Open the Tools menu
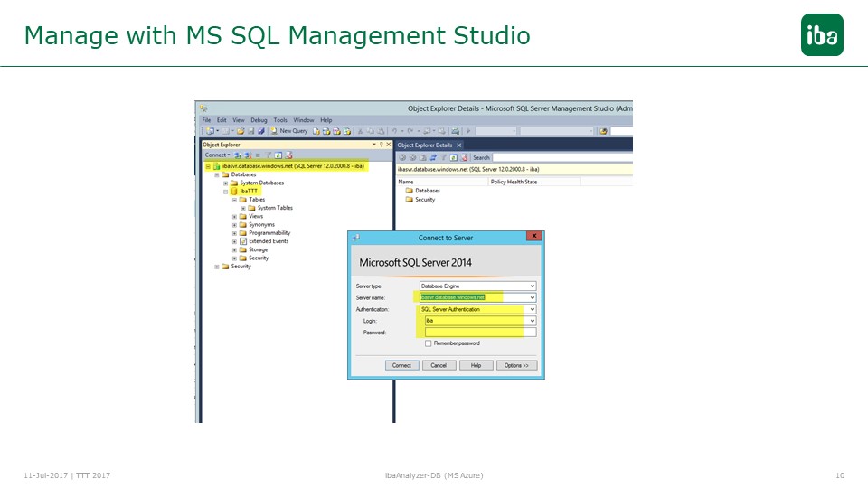 (x=280, y=120)
